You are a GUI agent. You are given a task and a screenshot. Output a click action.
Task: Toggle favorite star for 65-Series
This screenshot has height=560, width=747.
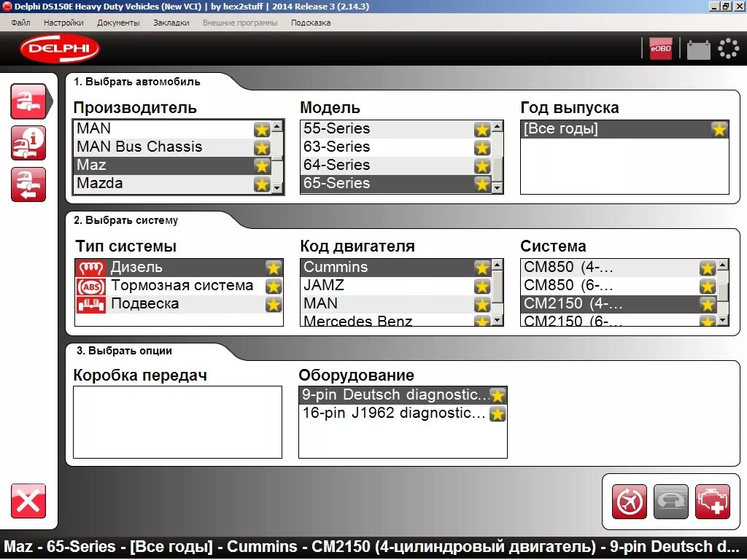click(x=482, y=183)
